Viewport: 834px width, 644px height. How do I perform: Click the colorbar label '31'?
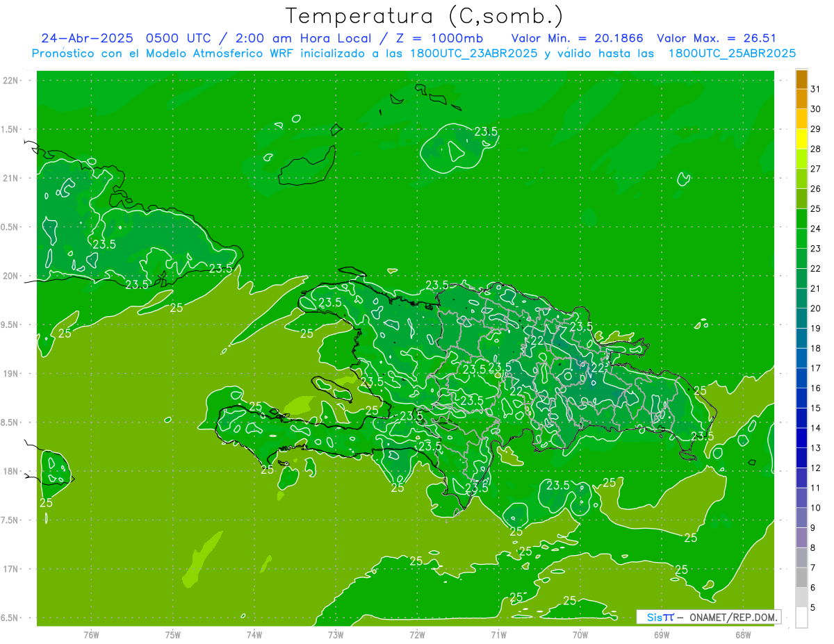(x=815, y=89)
